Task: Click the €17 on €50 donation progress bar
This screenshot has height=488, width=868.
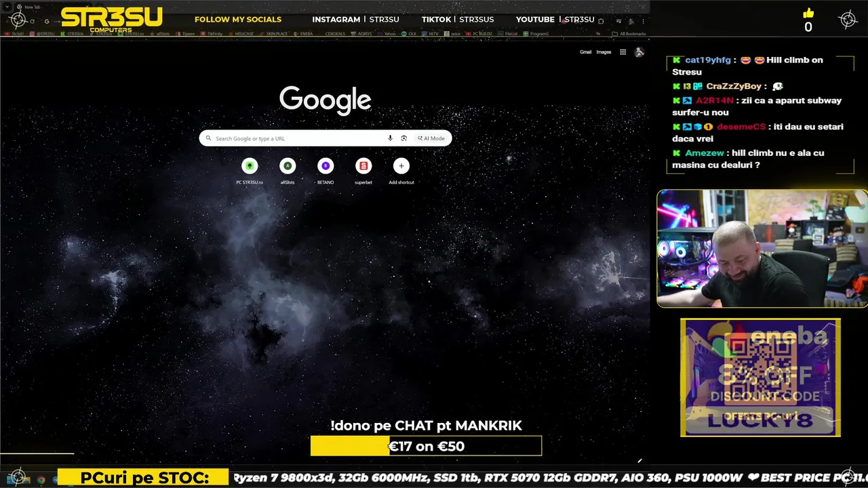Action: [426, 446]
